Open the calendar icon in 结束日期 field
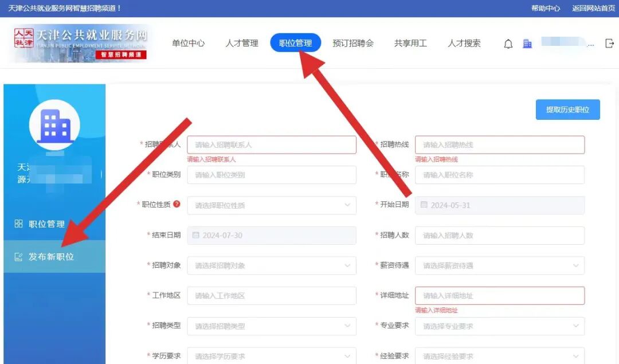The image size is (619, 364). click(196, 235)
